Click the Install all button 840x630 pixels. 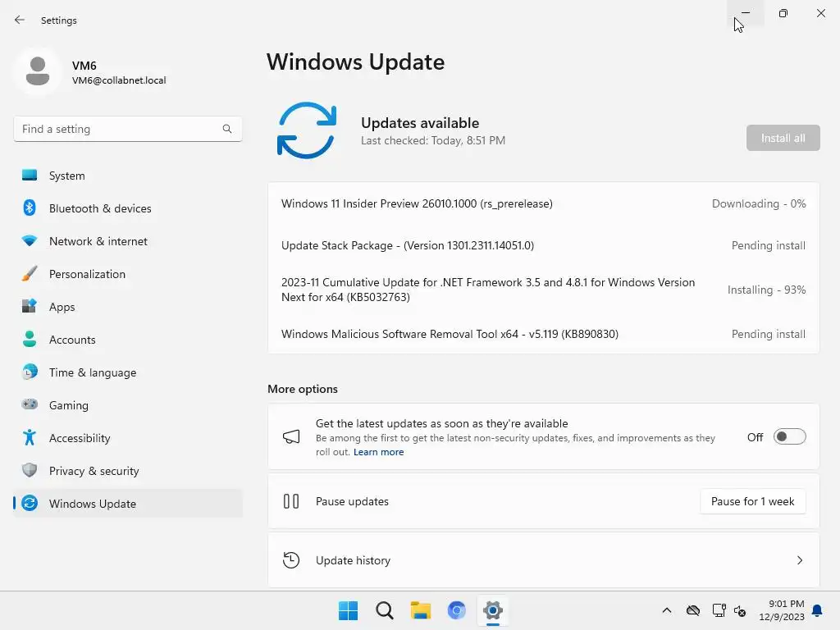pyautogui.click(x=783, y=138)
